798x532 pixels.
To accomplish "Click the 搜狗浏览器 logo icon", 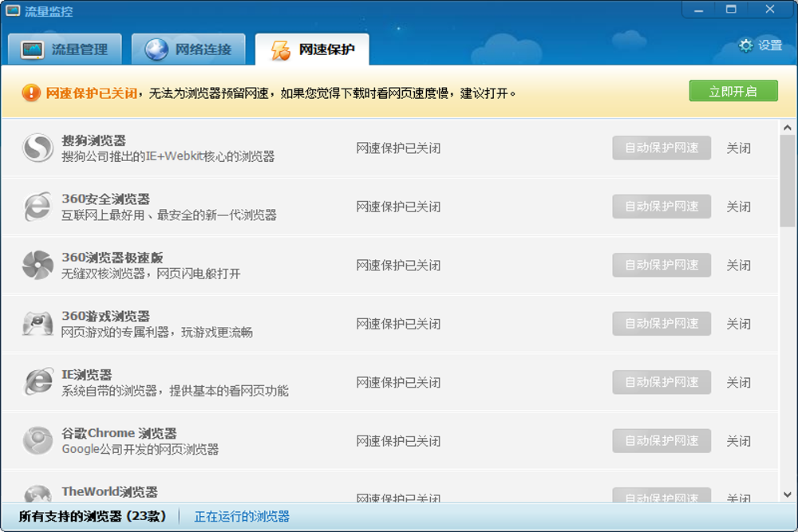I will pos(38,148).
